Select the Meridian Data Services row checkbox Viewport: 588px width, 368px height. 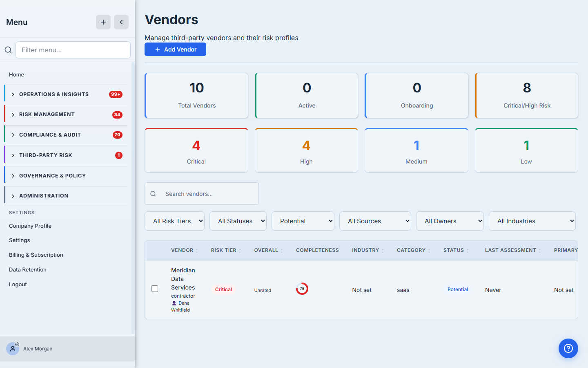[x=155, y=289]
